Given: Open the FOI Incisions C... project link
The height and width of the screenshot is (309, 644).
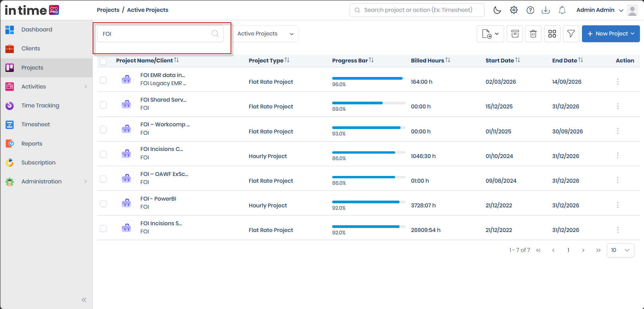Looking at the screenshot, I should click(x=162, y=149).
